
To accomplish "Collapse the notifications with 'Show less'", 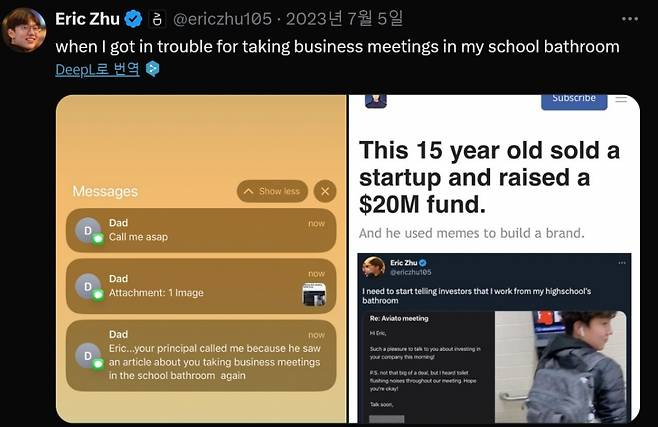I will [272, 191].
